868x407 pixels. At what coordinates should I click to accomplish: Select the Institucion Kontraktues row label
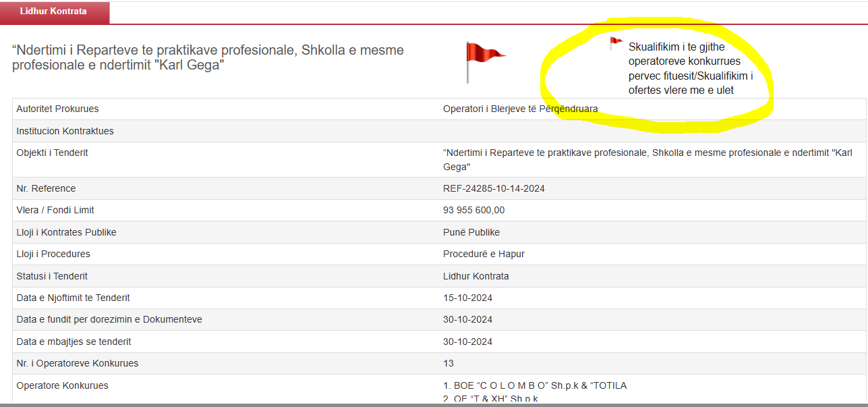point(65,131)
